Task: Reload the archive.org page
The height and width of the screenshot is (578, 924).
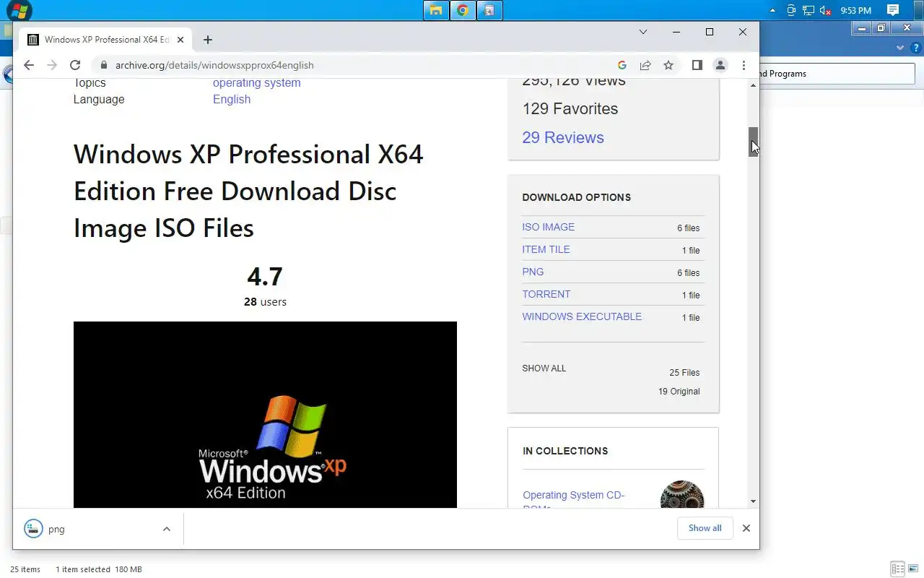Action: (75, 65)
